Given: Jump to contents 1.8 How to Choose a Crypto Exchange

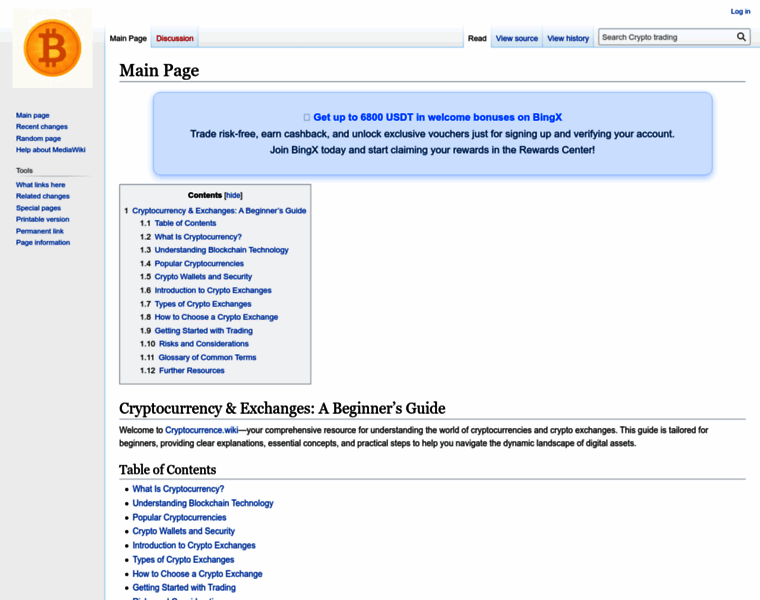Looking at the screenshot, I should tap(216, 317).
